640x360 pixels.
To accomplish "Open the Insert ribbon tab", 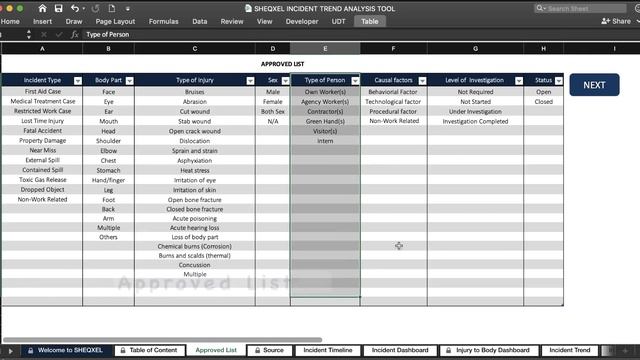I will point(42,21).
